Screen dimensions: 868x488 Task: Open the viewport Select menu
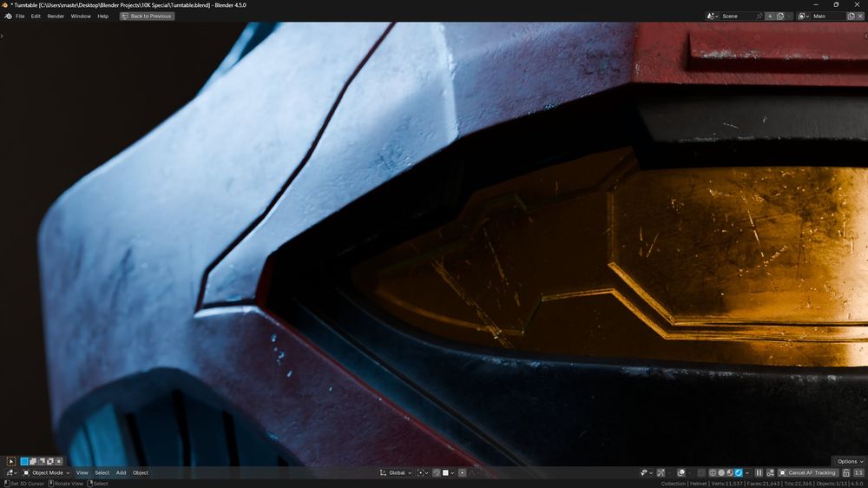coord(102,473)
